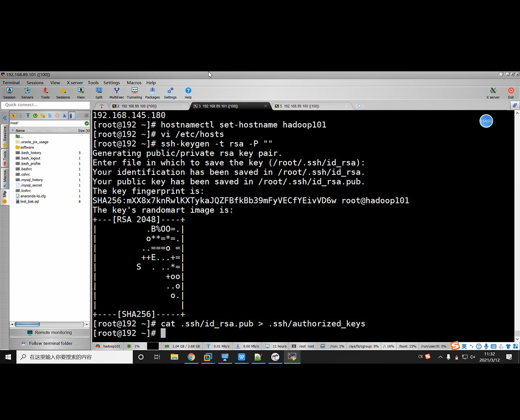
Task: Click the Settings gears toolbar icon
Action: click(x=170, y=93)
